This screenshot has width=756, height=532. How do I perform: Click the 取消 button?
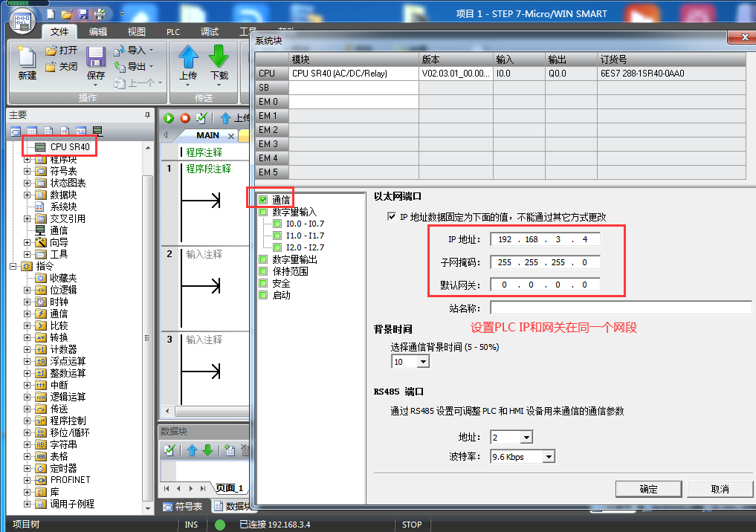pos(720,489)
